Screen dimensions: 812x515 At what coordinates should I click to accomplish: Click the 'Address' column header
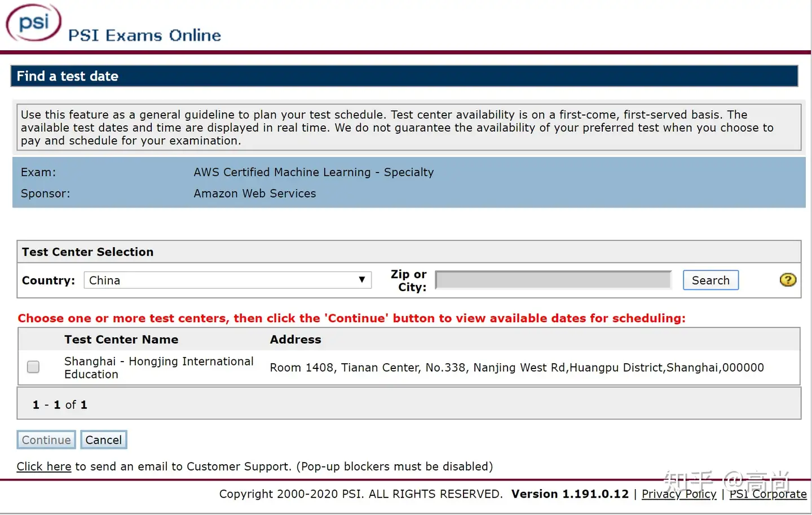[295, 340]
